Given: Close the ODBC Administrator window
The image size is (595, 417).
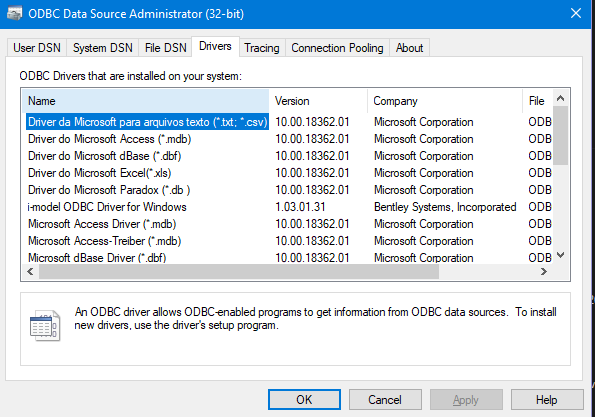Looking at the screenshot, I should click(x=576, y=14).
